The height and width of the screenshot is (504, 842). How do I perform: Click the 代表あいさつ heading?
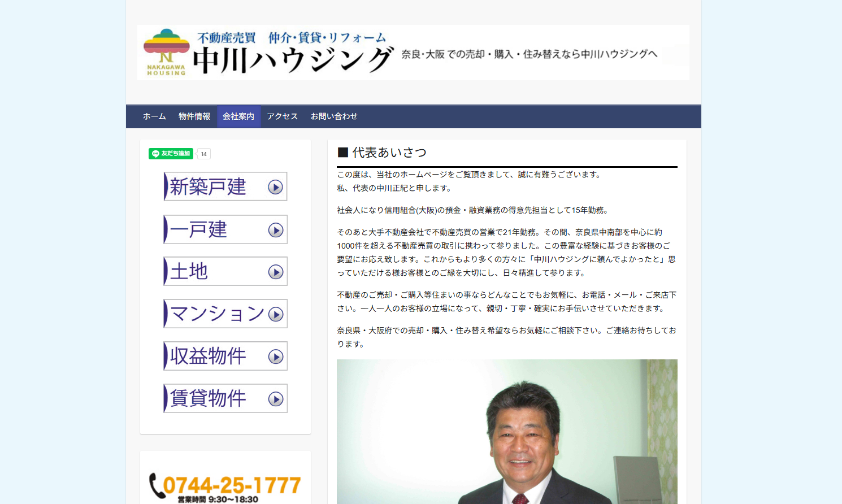[382, 153]
